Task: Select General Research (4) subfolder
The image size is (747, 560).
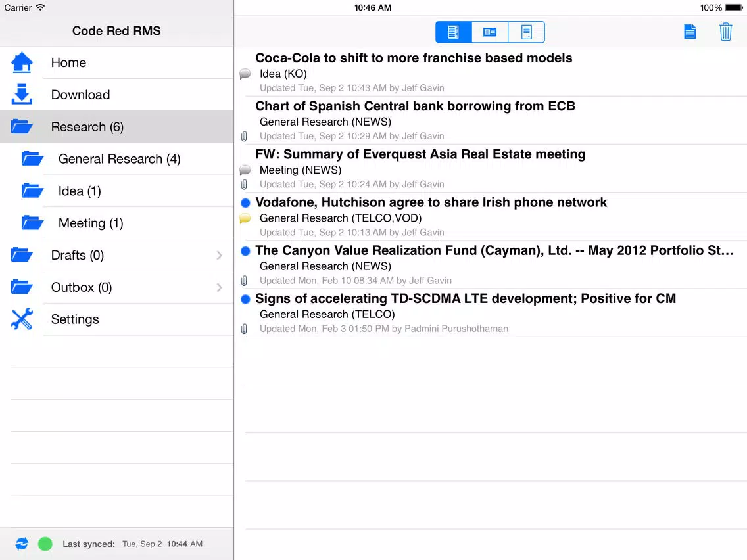Action: click(117, 158)
